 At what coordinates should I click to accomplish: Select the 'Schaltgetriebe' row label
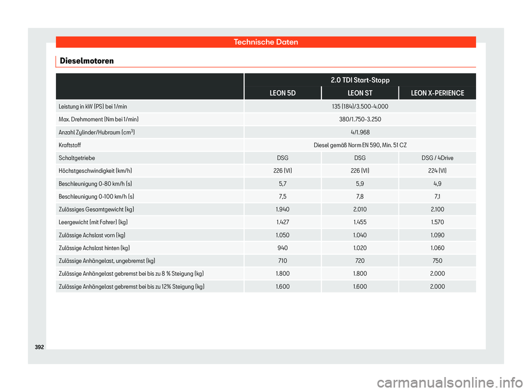click(76, 158)
